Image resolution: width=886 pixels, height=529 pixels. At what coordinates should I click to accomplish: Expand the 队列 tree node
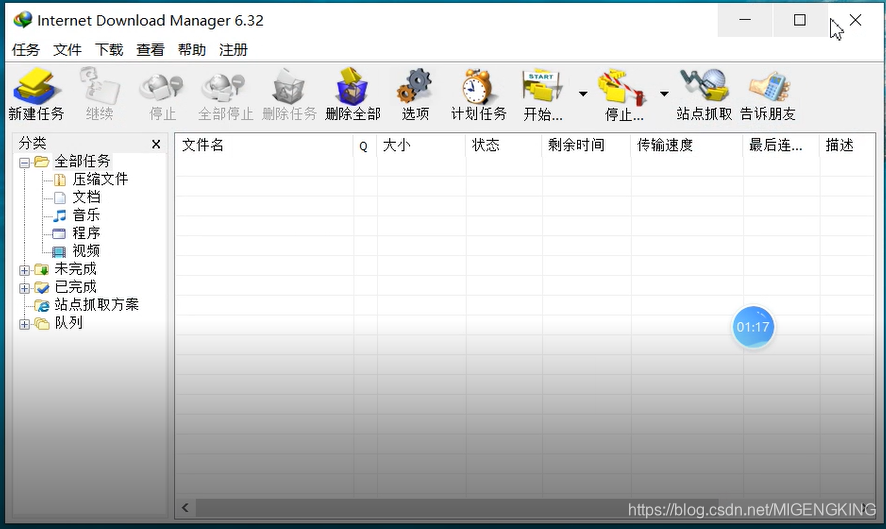click(24, 324)
